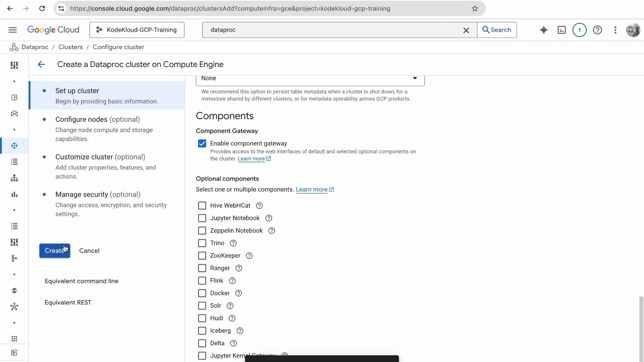Open the help icon beside Hudi

pyautogui.click(x=232, y=318)
